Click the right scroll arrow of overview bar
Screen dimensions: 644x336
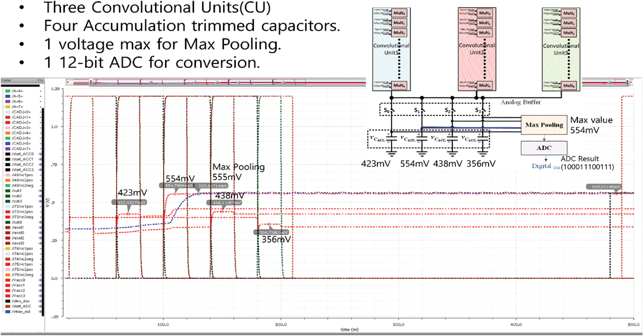pyautogui.click(x=631, y=82)
